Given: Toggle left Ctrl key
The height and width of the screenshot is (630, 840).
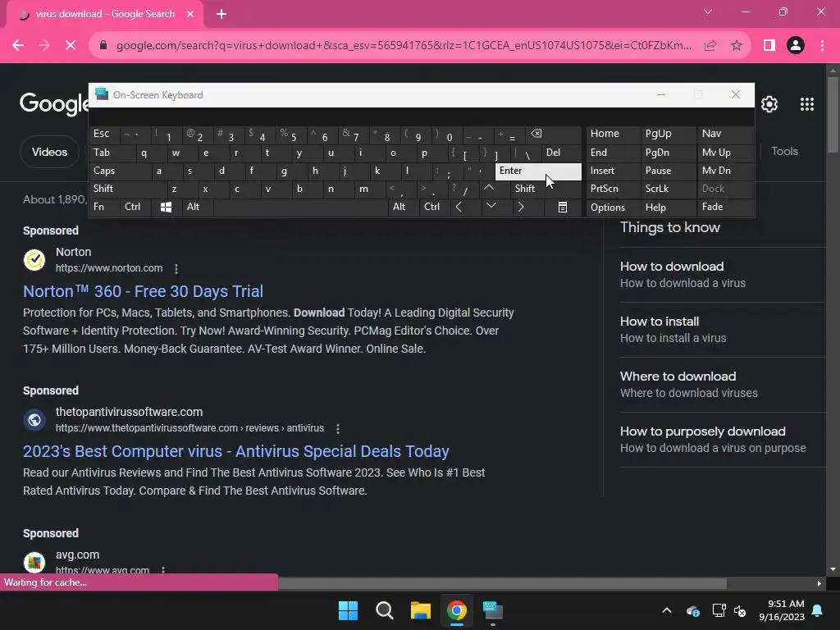Looking at the screenshot, I should (x=135, y=207).
